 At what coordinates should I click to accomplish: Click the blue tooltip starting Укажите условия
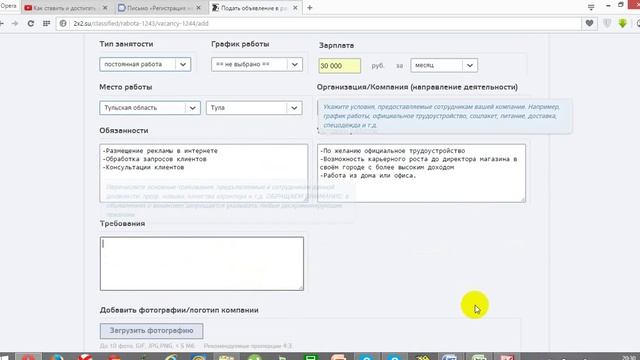(445, 116)
